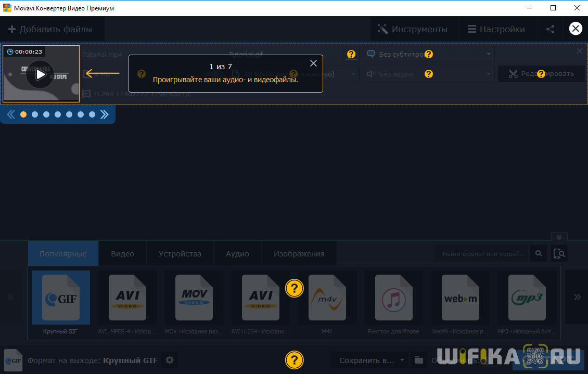Click the share icon in top toolbar
Viewport: 588px width, 374px height.
coord(550,29)
